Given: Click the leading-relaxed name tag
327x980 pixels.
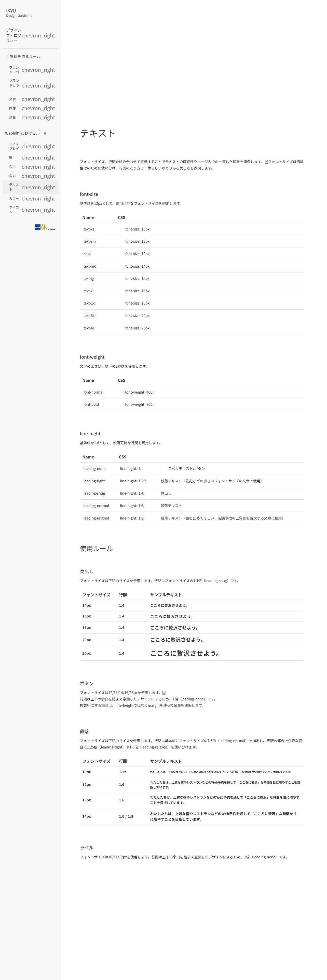Looking at the screenshot, I should coord(96,518).
